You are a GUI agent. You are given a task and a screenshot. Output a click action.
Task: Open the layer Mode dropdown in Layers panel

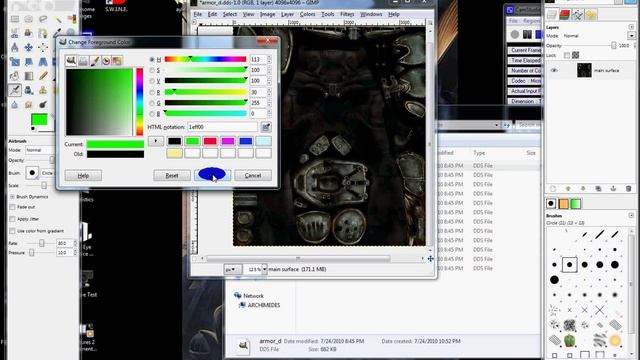pos(631,36)
